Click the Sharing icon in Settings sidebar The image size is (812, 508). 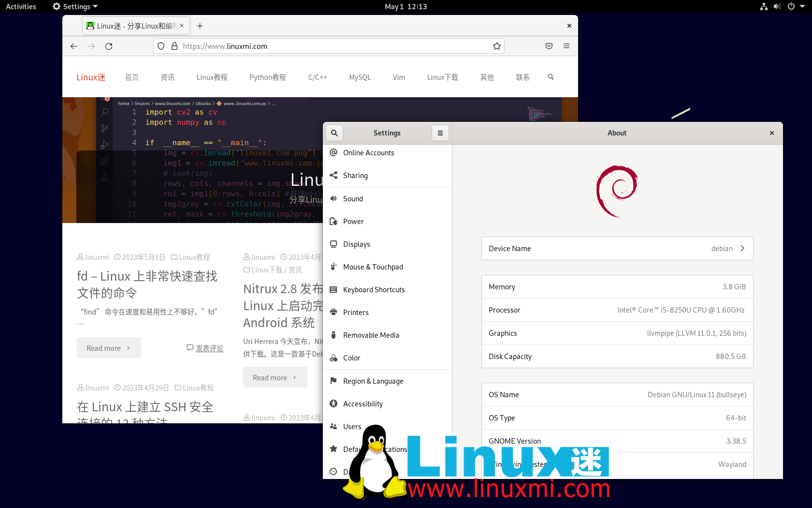(x=333, y=176)
